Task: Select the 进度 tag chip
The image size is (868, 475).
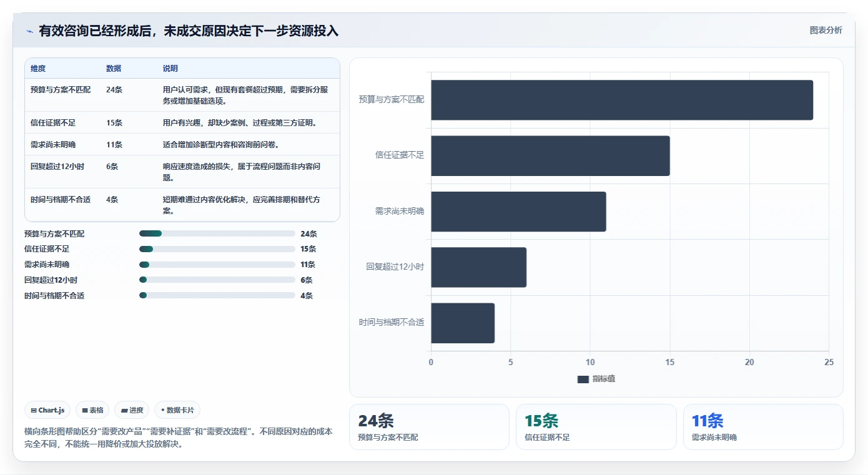Action: [132, 410]
